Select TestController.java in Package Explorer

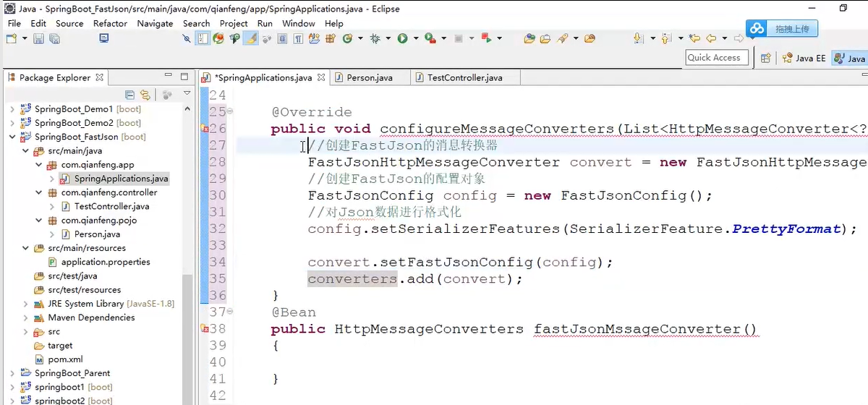104,206
